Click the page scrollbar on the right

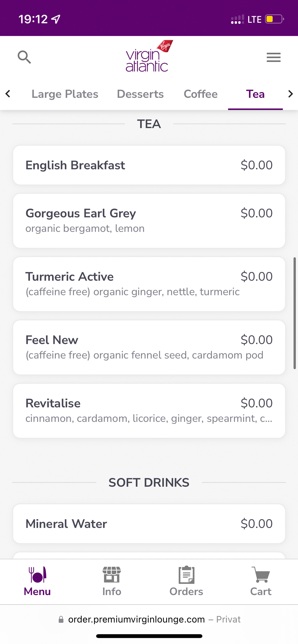pos(295,313)
